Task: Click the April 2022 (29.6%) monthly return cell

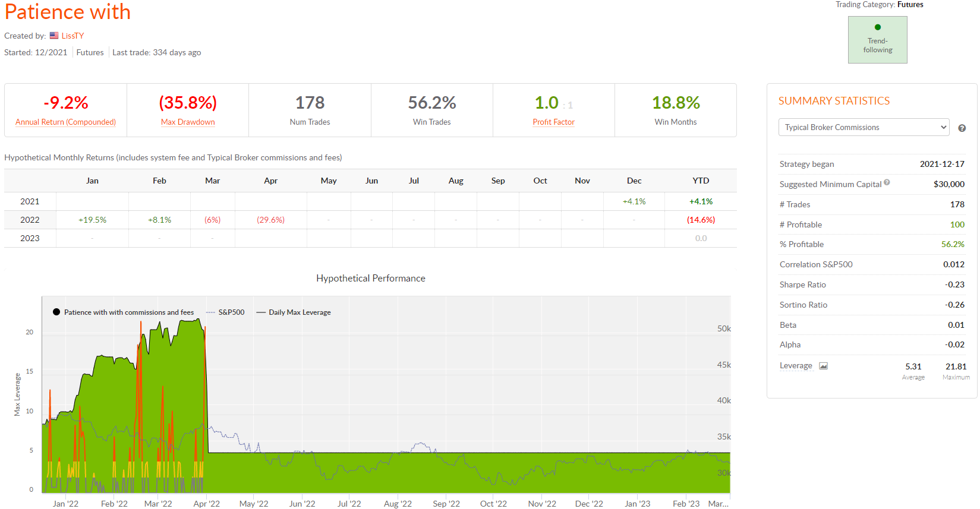Action: coord(270,220)
